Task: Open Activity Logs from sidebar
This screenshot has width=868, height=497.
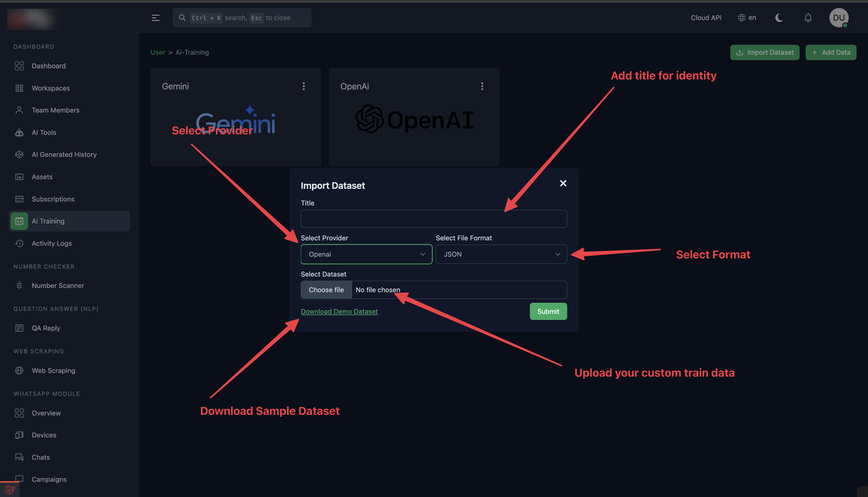Action: pos(70,243)
